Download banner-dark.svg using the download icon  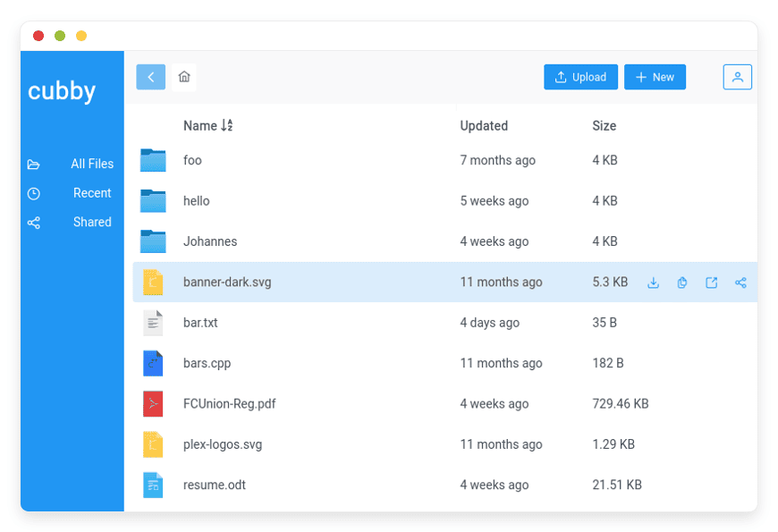pos(654,283)
